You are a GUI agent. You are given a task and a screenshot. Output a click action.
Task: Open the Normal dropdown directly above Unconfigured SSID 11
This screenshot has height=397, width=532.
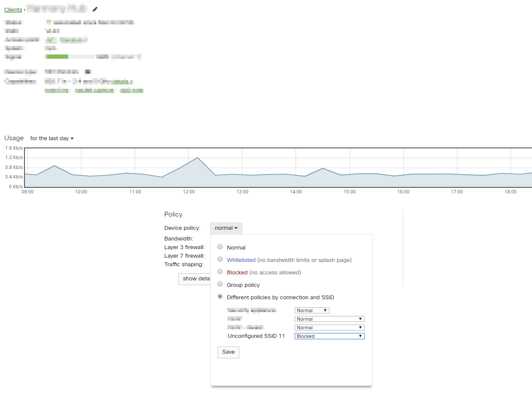click(x=329, y=328)
